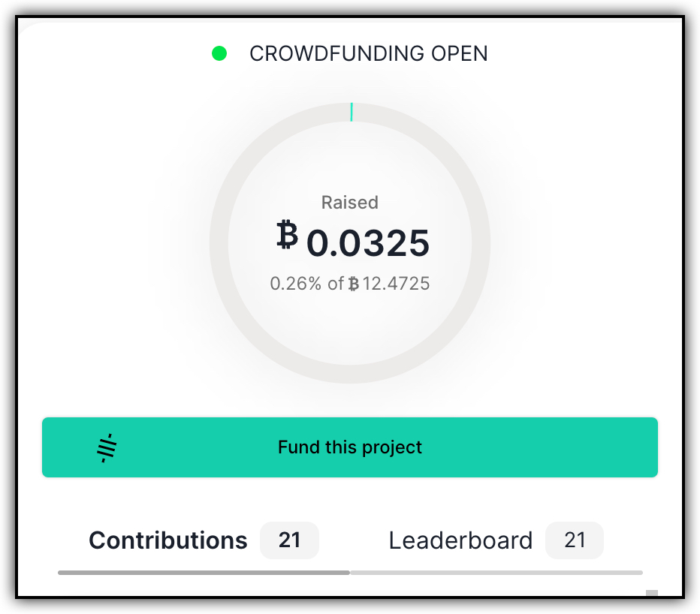Viewport: 700px width, 614px height.
Task: Click the goal amount 12.4725
Action: (x=396, y=284)
